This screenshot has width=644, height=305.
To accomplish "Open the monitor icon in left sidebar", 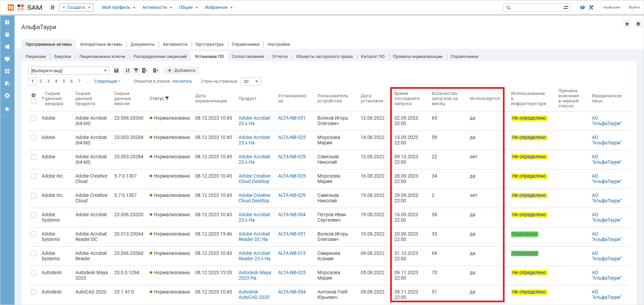I will click(x=7, y=59).
